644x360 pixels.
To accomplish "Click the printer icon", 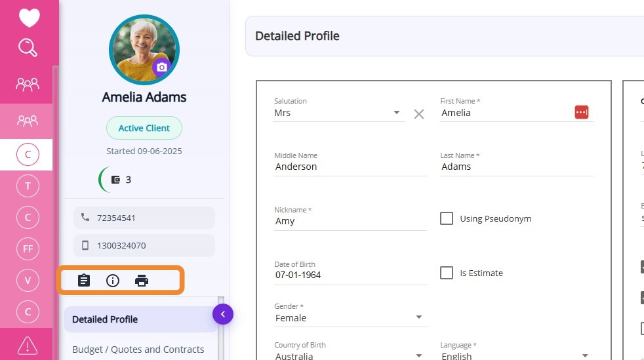I will [142, 281].
